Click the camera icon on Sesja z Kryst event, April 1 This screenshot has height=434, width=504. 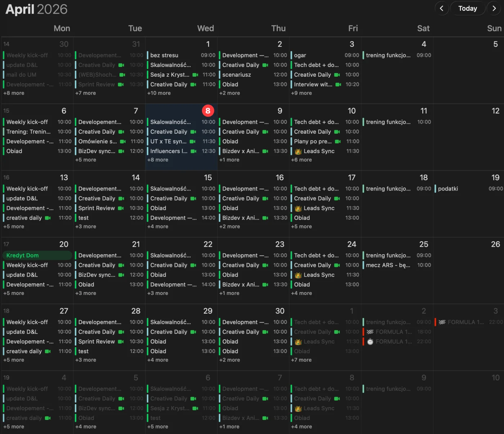coord(195,75)
